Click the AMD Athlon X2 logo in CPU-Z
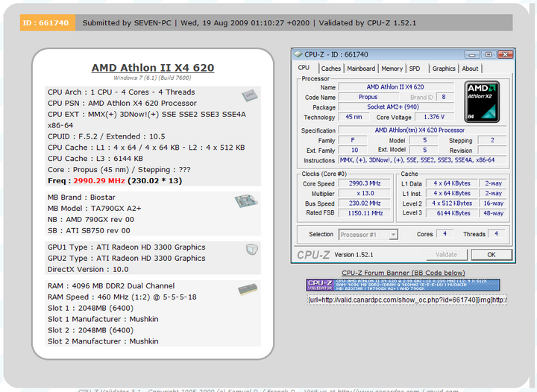Viewport: 537px width, 392px height. [482, 101]
